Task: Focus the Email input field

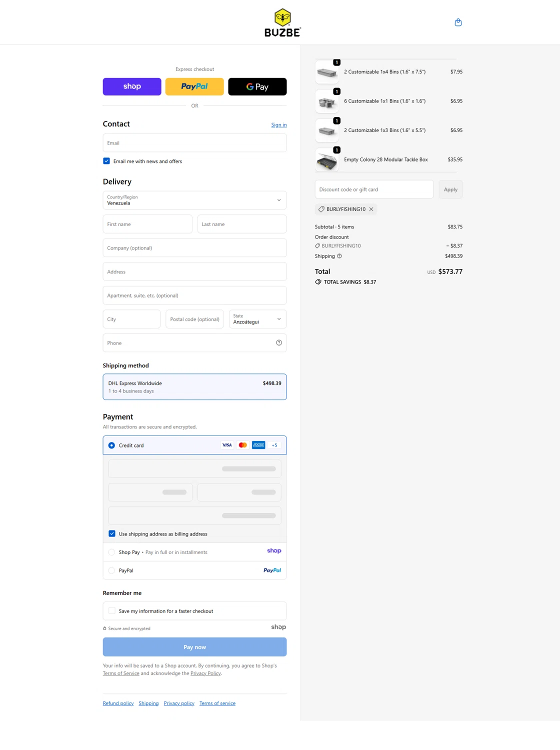Action: pyautogui.click(x=194, y=143)
